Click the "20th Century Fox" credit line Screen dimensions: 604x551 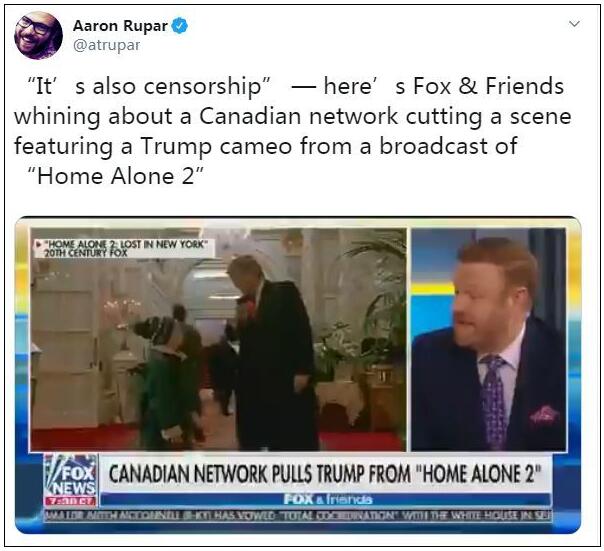click(86, 253)
